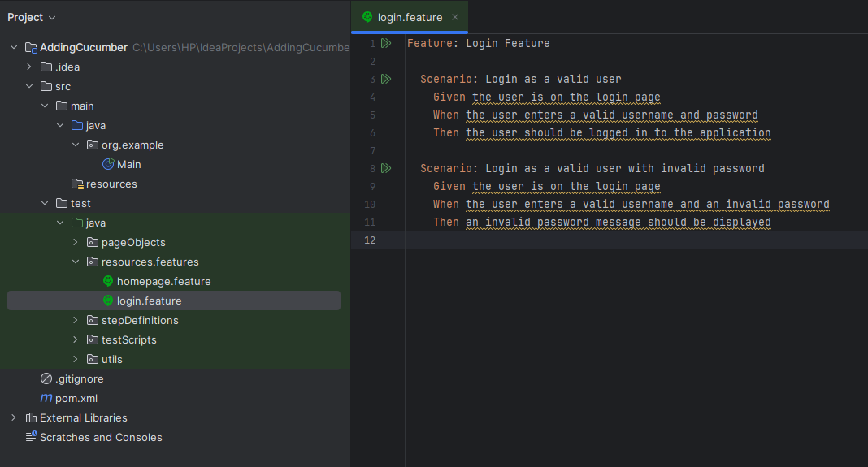Viewport: 868px width, 467px height.
Task: Click the AddingCucumber project module icon
Action: [x=31, y=48]
